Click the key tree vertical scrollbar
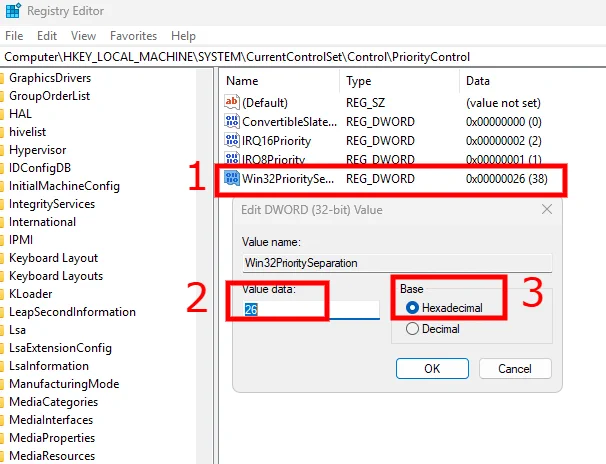The image size is (606, 464). tap(204, 266)
